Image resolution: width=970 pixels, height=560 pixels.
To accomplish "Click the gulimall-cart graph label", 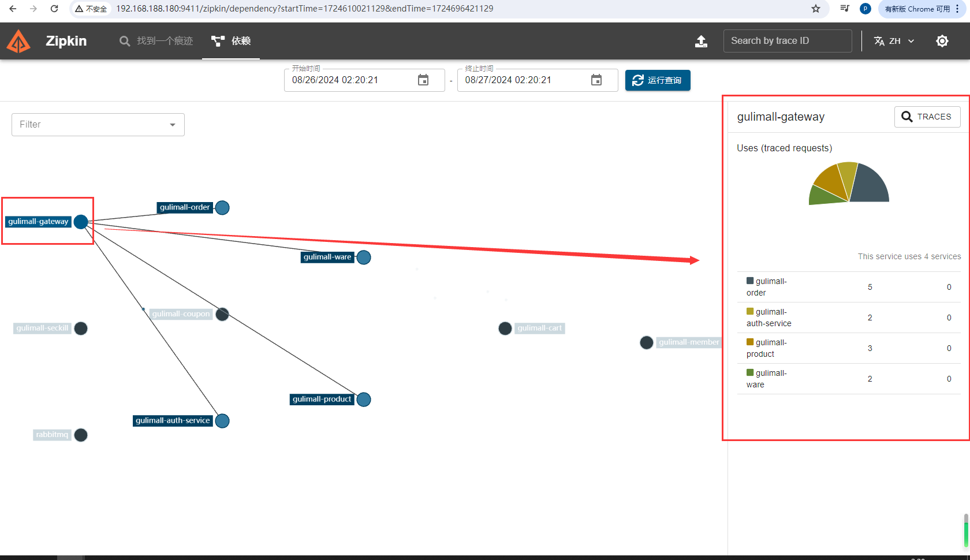I will [x=539, y=328].
